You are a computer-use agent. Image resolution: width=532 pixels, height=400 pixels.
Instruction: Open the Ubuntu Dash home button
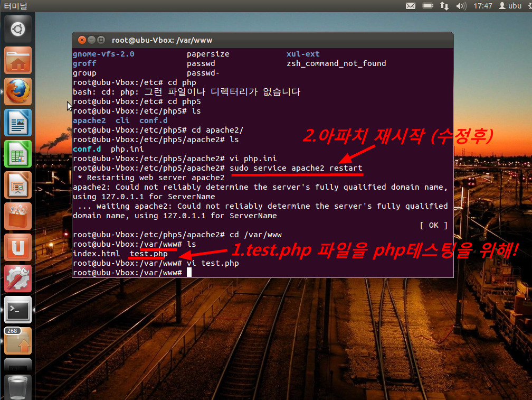18,29
